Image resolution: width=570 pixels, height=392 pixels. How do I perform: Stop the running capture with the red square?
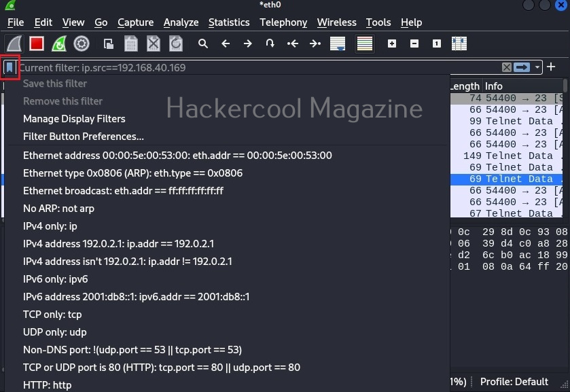click(37, 44)
